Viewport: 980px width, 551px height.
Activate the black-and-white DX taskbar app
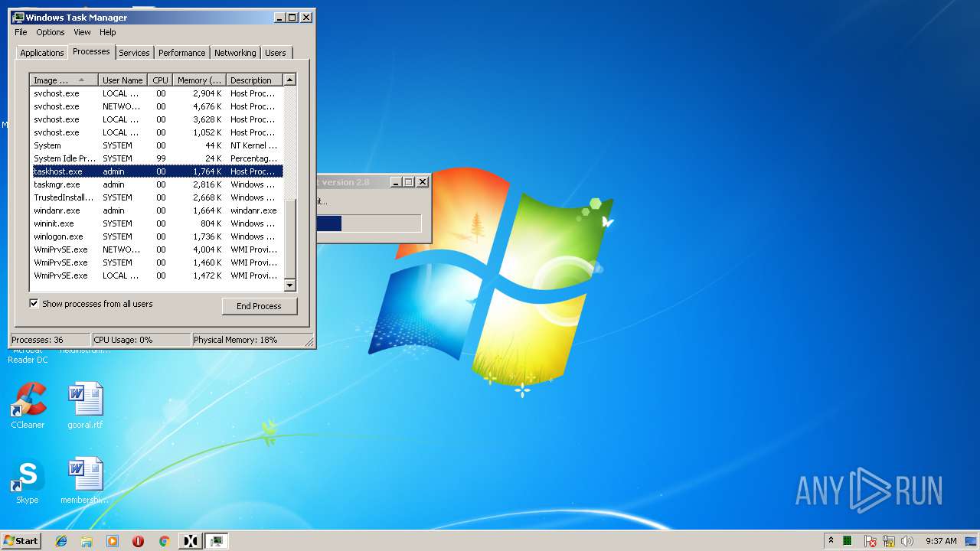[191, 541]
